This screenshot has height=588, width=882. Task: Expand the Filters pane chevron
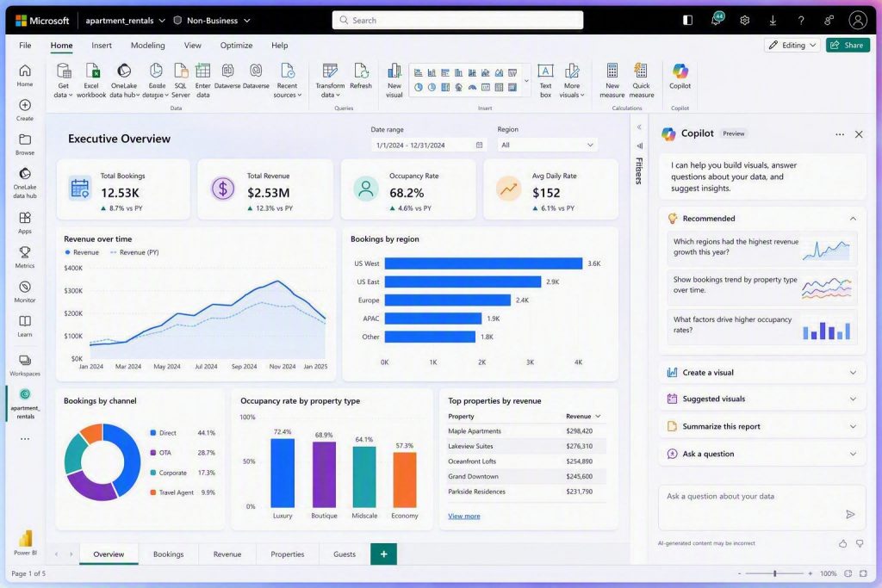[x=639, y=127]
